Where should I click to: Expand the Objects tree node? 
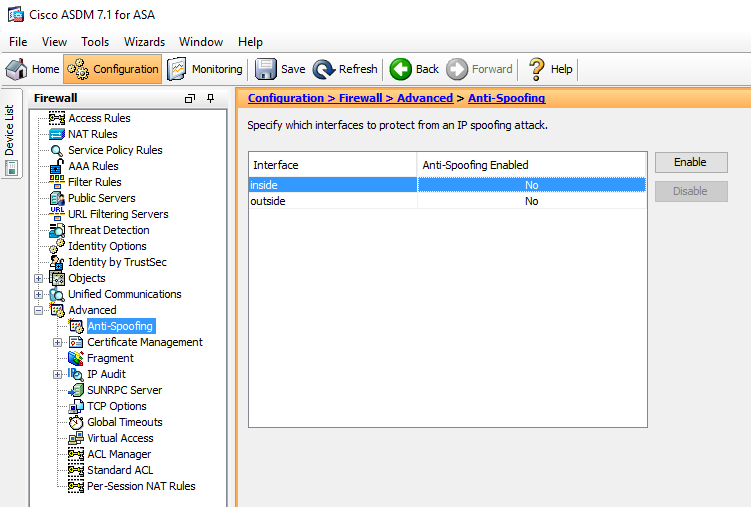(39, 278)
